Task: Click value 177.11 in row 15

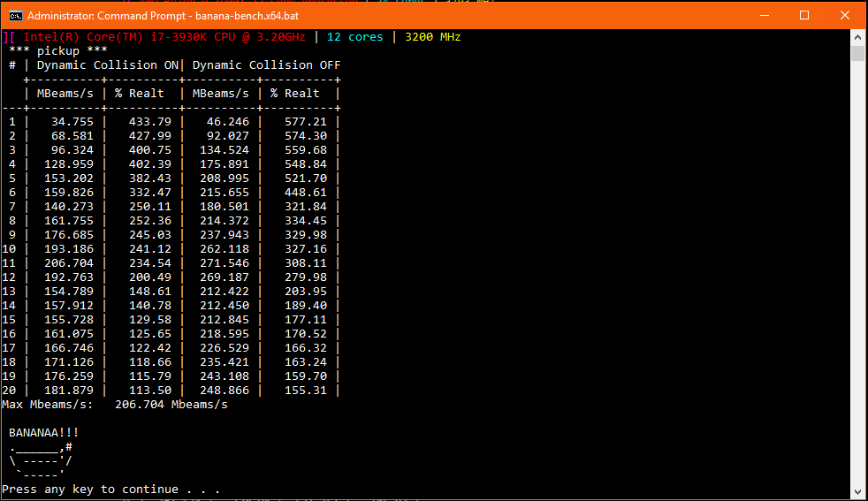Action: pos(306,320)
